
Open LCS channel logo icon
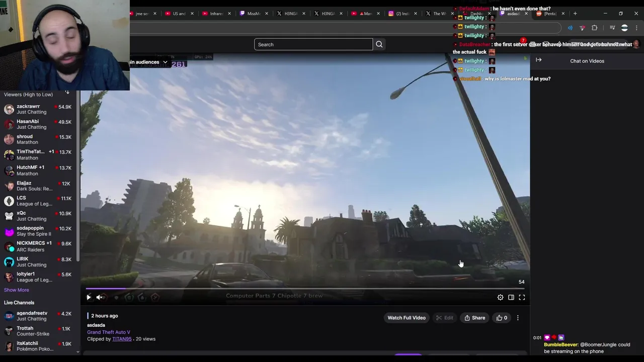pyautogui.click(x=9, y=201)
